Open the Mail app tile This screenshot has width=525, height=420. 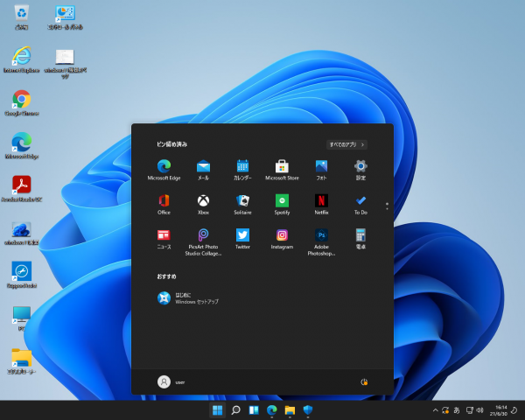[x=203, y=170]
